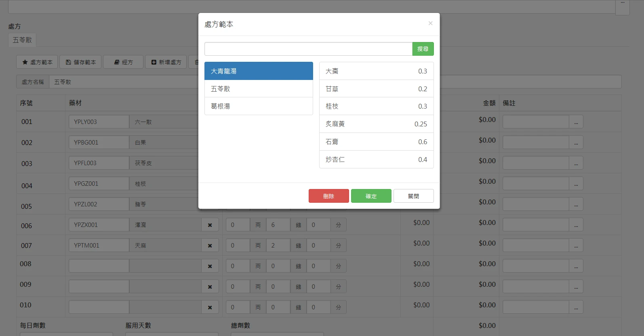The image size is (644, 336).
Task: Open the 經方 book icon button
Action: tap(123, 62)
